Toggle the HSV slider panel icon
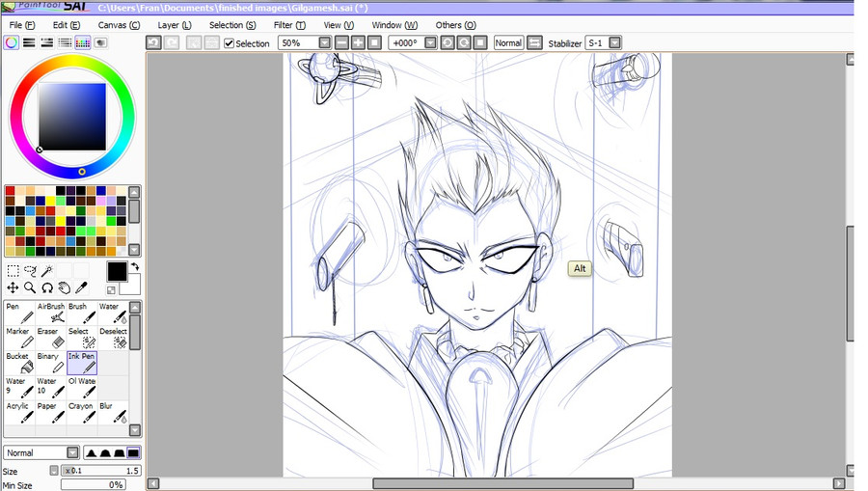 [47, 42]
